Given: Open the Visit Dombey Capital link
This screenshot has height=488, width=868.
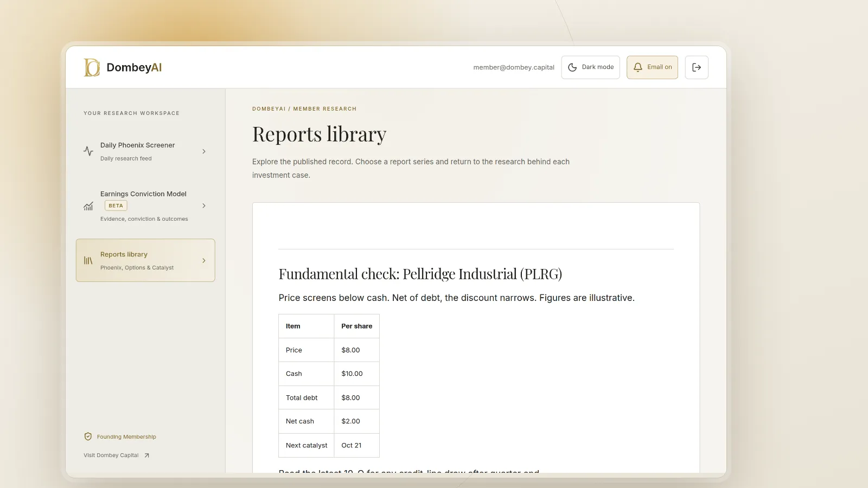Looking at the screenshot, I should click(116, 455).
